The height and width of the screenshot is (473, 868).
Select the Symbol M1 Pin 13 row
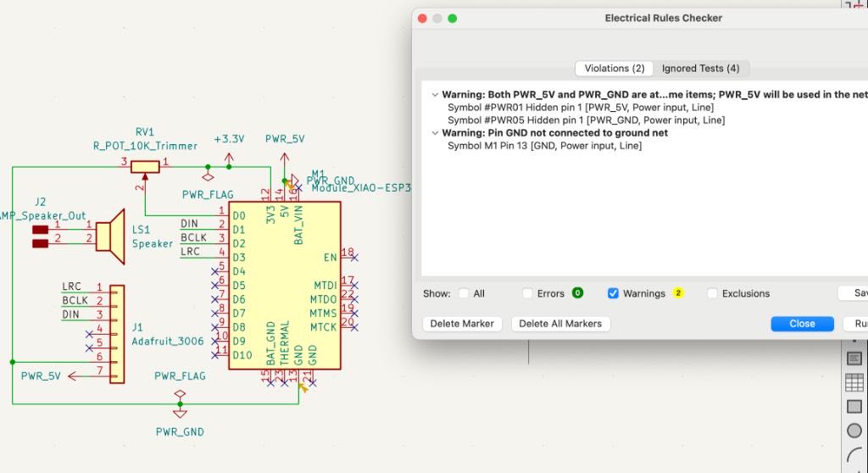click(x=545, y=146)
